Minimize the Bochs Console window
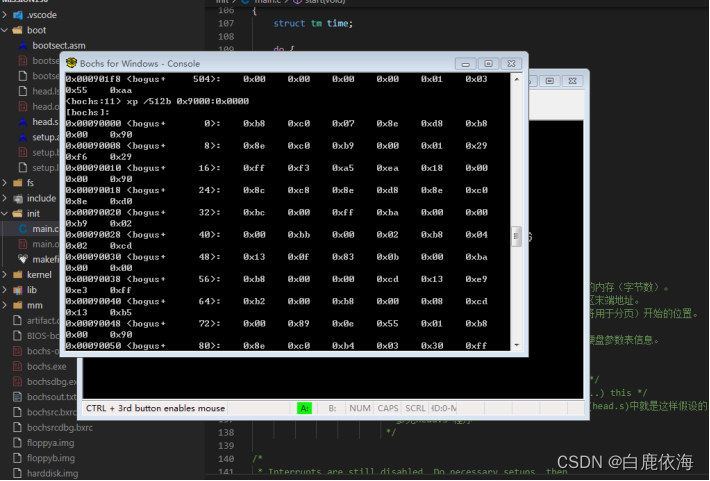The width and height of the screenshot is (710, 481). point(465,64)
